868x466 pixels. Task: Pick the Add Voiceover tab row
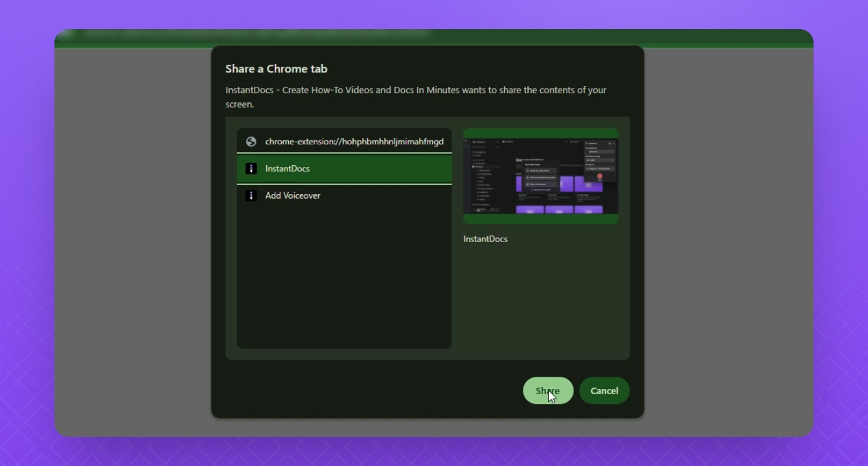344,195
